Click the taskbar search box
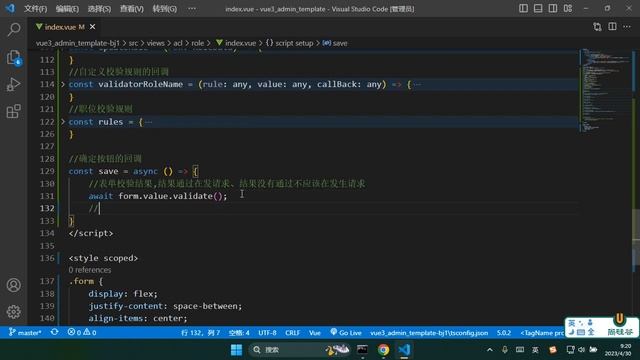Viewport: 640px width, 360px height. pos(300,350)
